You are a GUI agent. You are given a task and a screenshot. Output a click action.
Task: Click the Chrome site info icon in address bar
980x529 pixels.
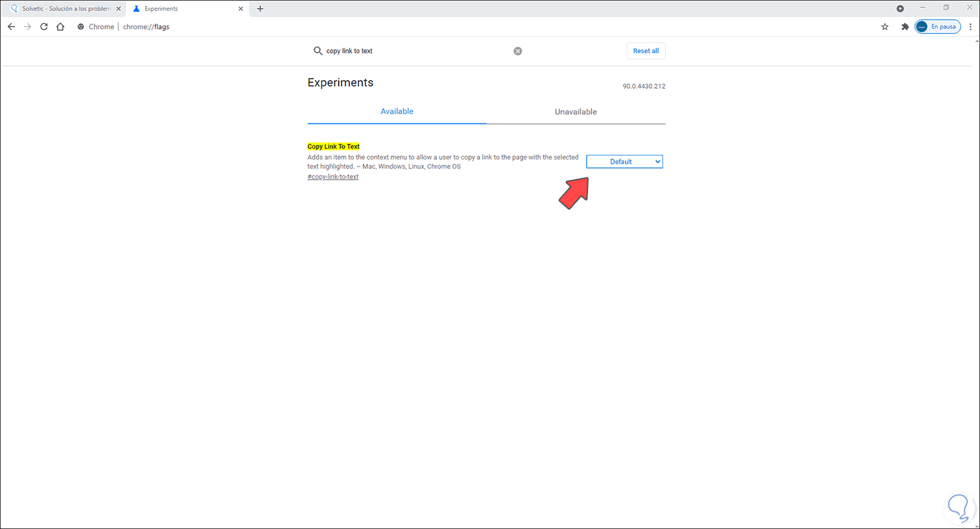81,27
